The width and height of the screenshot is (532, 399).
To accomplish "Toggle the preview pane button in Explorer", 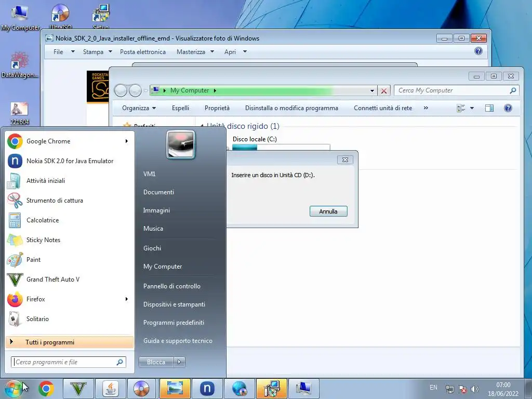I will pos(489,108).
